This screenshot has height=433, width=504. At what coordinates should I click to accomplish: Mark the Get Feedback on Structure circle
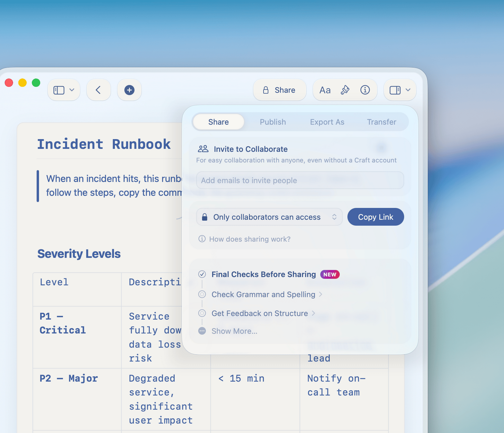[202, 313]
